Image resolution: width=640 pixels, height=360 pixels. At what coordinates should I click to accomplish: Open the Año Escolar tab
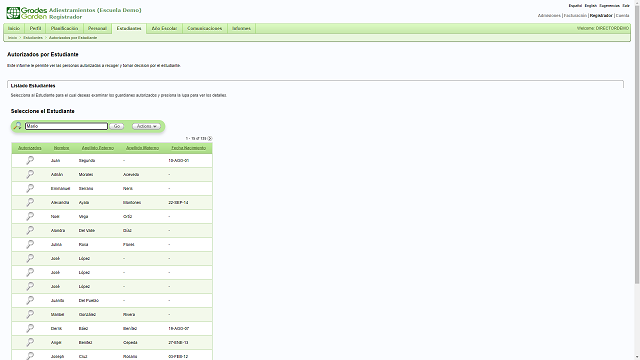164,28
